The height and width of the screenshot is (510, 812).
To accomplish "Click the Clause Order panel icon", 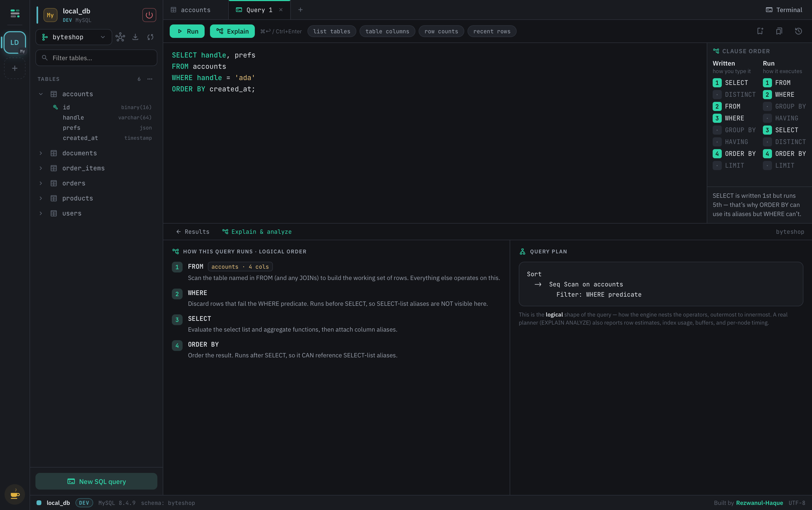I will coord(716,51).
